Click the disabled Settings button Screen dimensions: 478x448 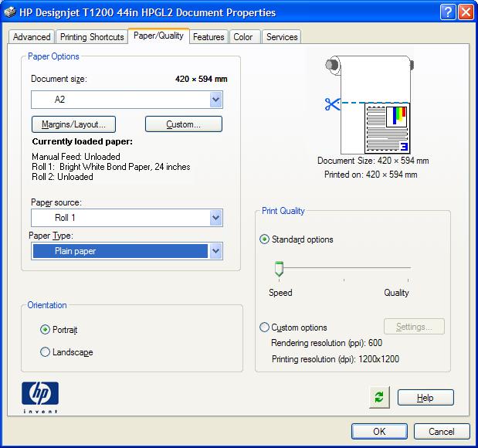(414, 327)
